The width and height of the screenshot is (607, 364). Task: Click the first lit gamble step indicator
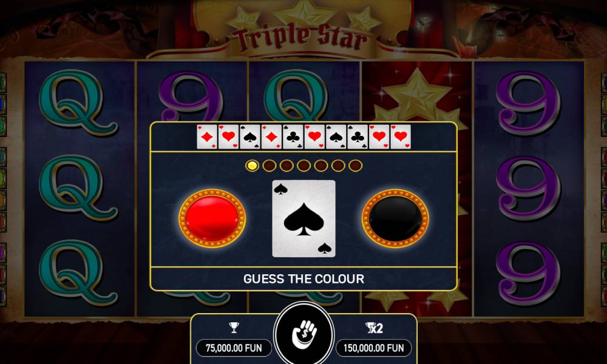(252, 166)
